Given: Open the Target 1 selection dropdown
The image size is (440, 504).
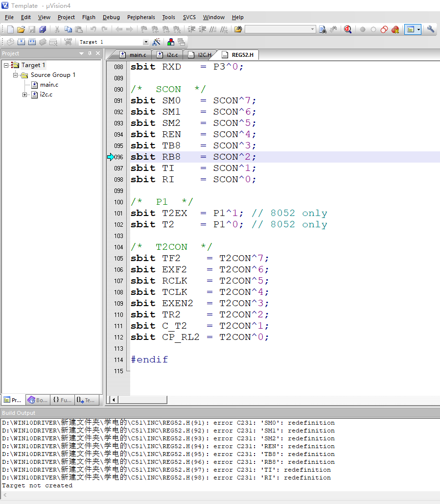Looking at the screenshot, I should coord(146,42).
